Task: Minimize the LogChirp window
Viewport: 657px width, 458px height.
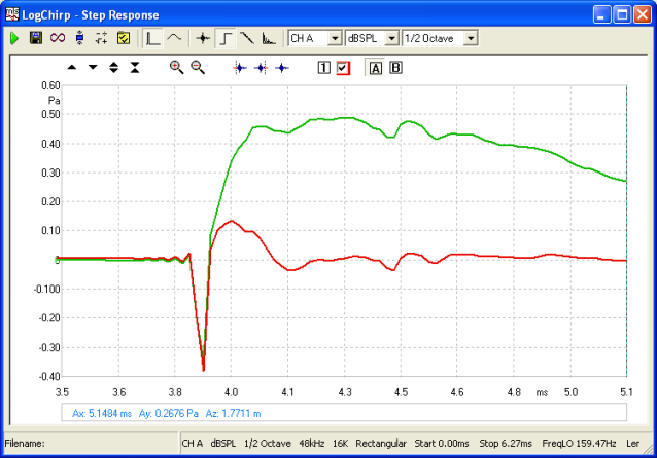Action: point(602,15)
